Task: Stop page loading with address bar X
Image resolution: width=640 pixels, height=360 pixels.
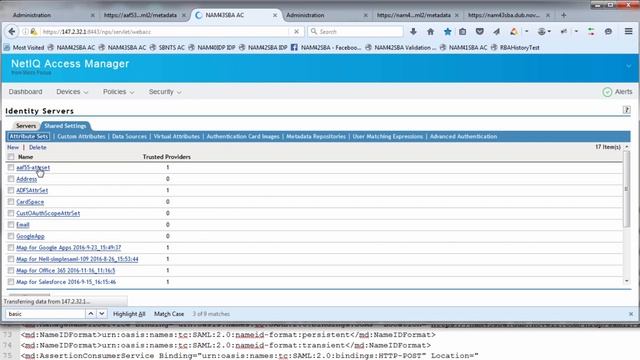Action: tap(296, 31)
